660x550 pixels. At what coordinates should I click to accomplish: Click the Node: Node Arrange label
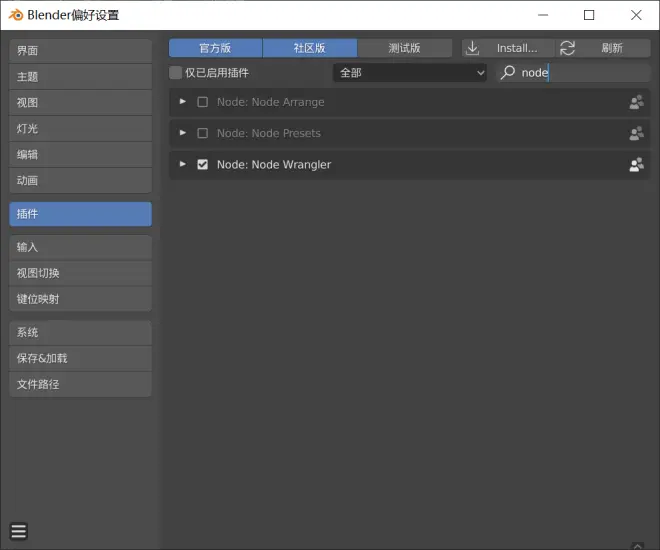[x=271, y=102]
